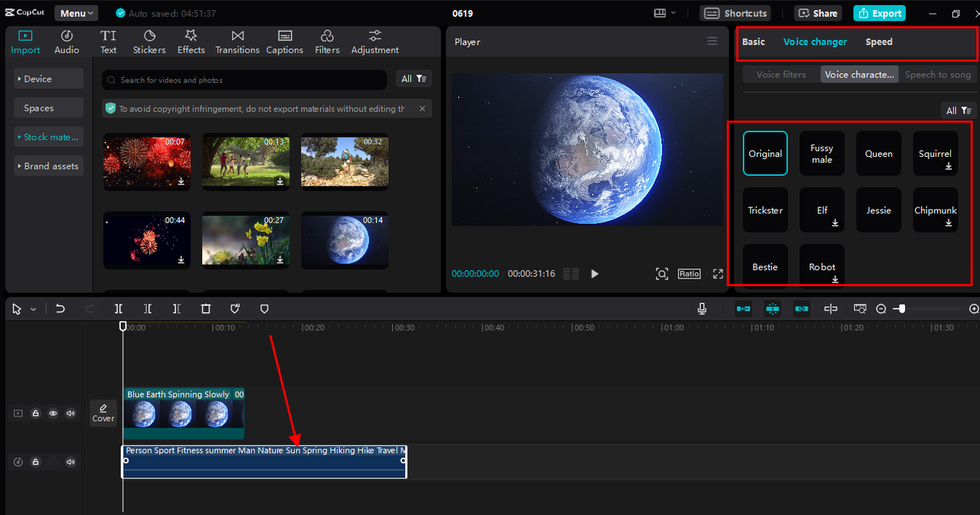Image resolution: width=980 pixels, height=515 pixels.
Task: Expand the Brand assets section
Action: [48, 166]
